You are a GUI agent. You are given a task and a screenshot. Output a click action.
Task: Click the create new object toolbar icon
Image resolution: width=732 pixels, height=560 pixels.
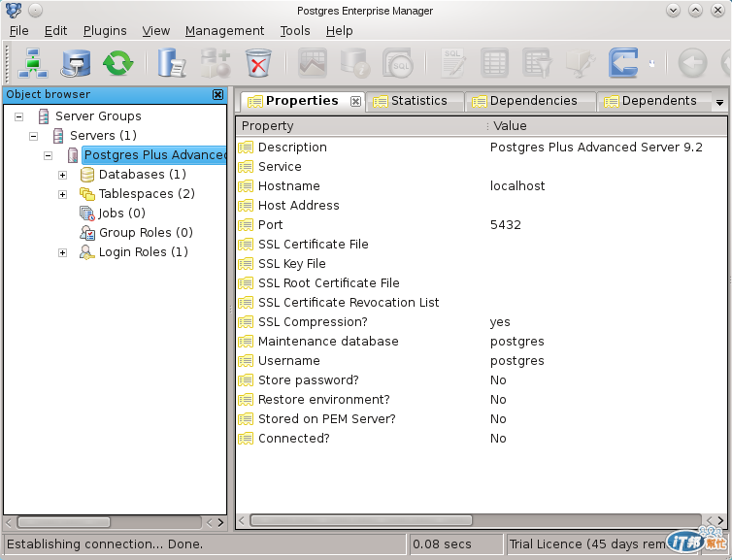(x=216, y=63)
